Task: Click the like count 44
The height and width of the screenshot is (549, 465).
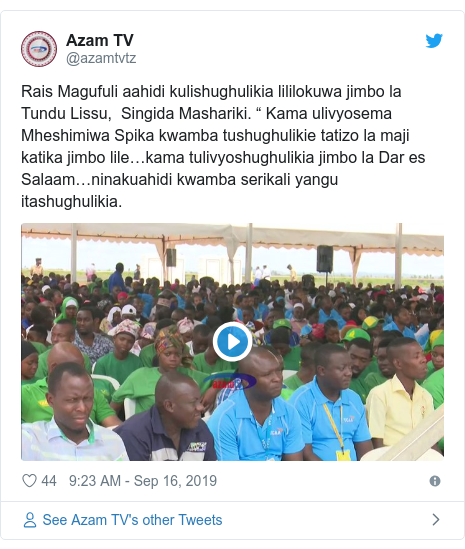Action: [49, 481]
